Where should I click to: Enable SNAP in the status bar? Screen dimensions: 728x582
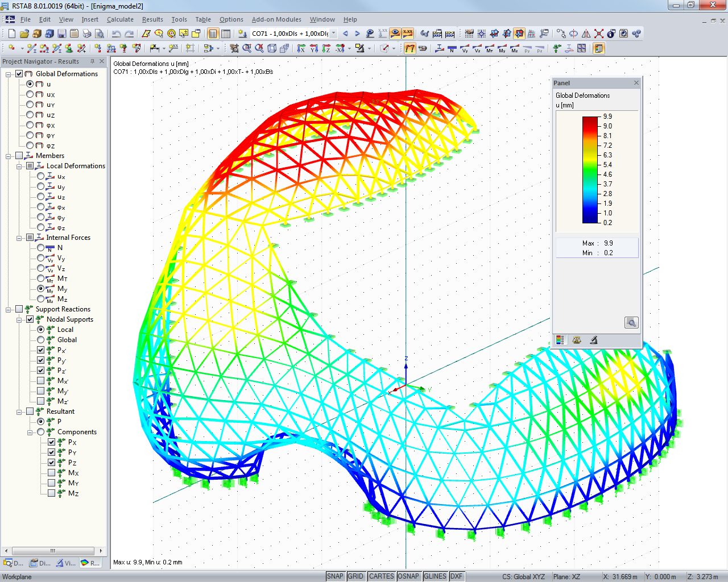[x=336, y=576]
